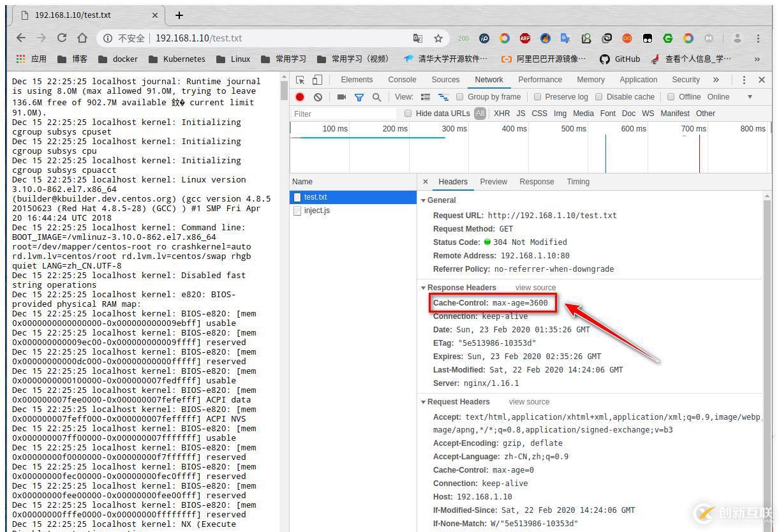Switch to the Timing tab
Viewport: 779px width, 532px height.
coord(578,182)
